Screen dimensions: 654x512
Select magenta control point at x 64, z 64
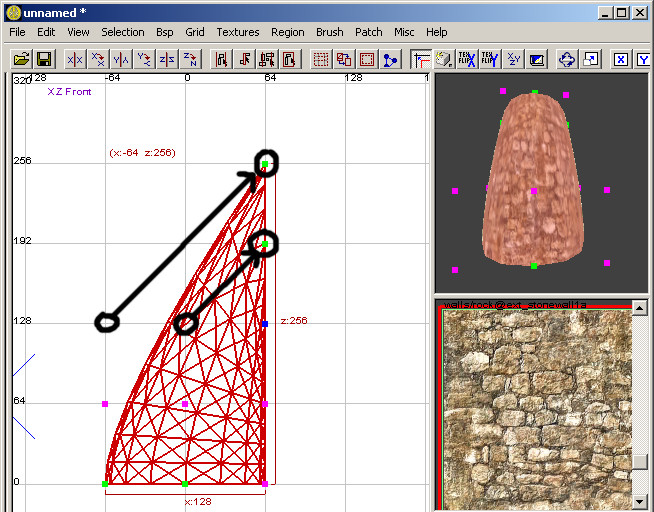265,404
